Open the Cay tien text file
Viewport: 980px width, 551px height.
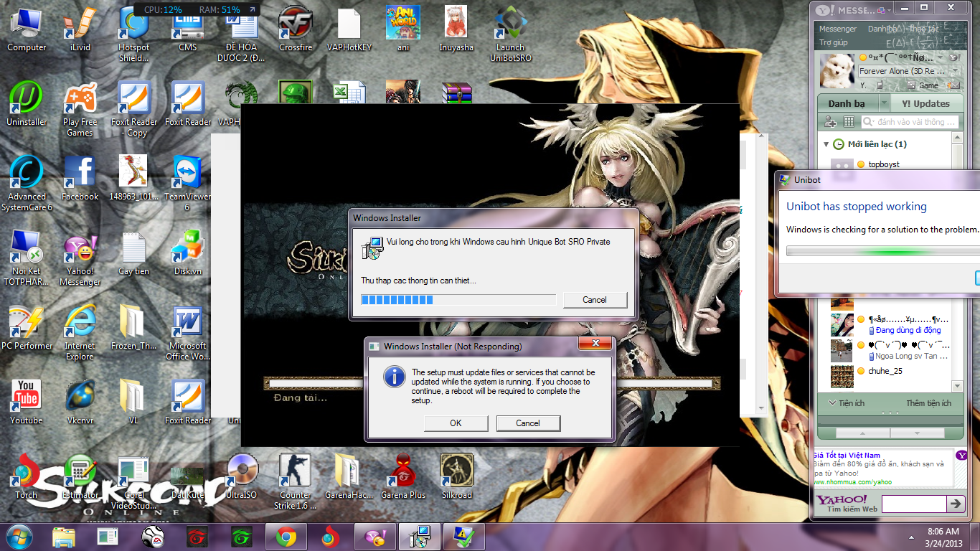[134, 253]
